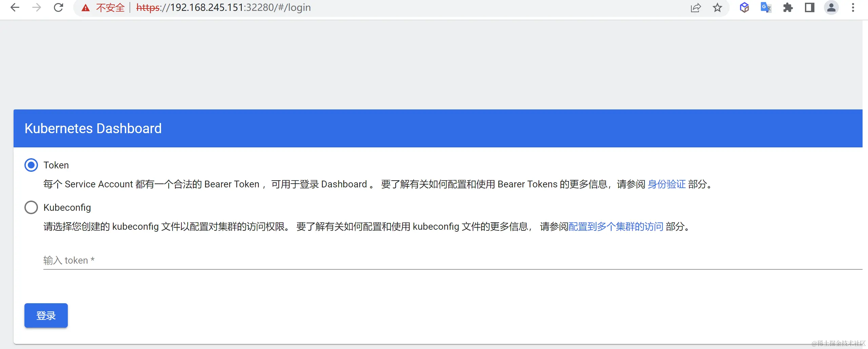Click the address bar URL
The height and width of the screenshot is (349, 868).
[x=223, y=7]
